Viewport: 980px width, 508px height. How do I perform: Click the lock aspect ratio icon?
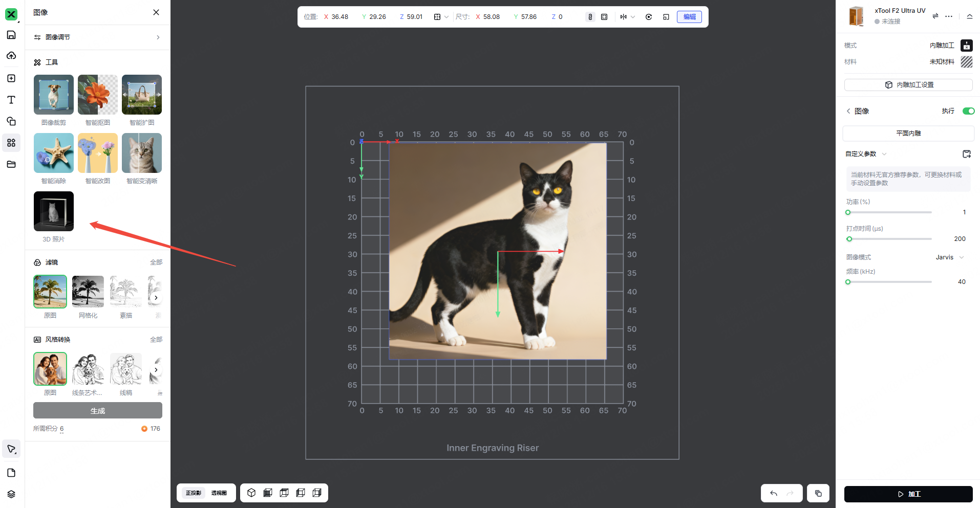point(590,17)
